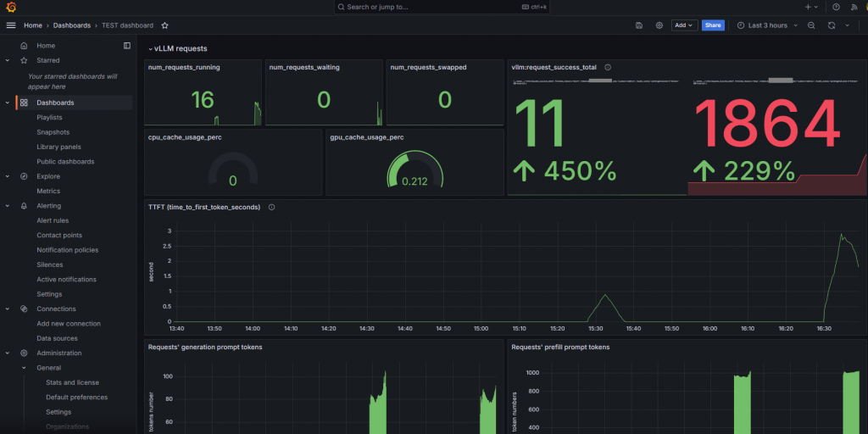The width and height of the screenshot is (868, 434).
Task: Click Requests' generation prompt tokens title
Action: (x=205, y=348)
